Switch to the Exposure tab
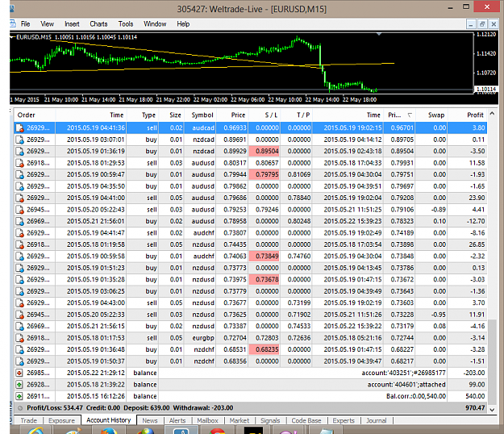The image size is (504, 434). tap(61, 420)
